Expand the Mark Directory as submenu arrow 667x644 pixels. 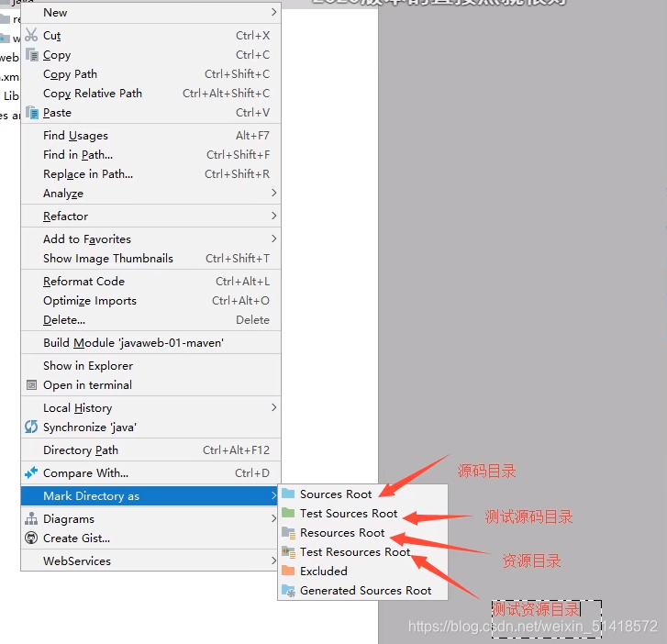click(274, 495)
